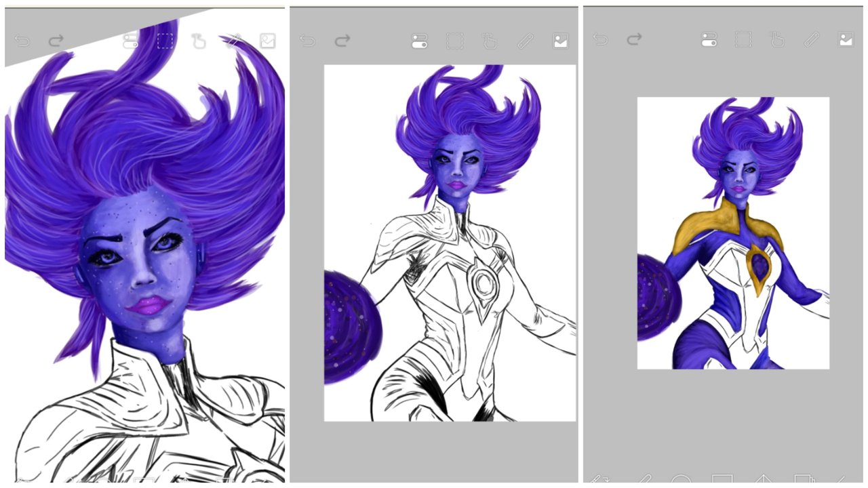Tap undo arrow in close-up face screenshot
This screenshot has width=868, height=488.
pos(22,41)
